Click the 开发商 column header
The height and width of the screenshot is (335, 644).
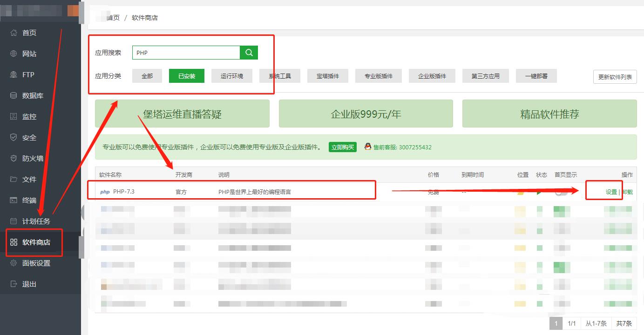pos(184,174)
